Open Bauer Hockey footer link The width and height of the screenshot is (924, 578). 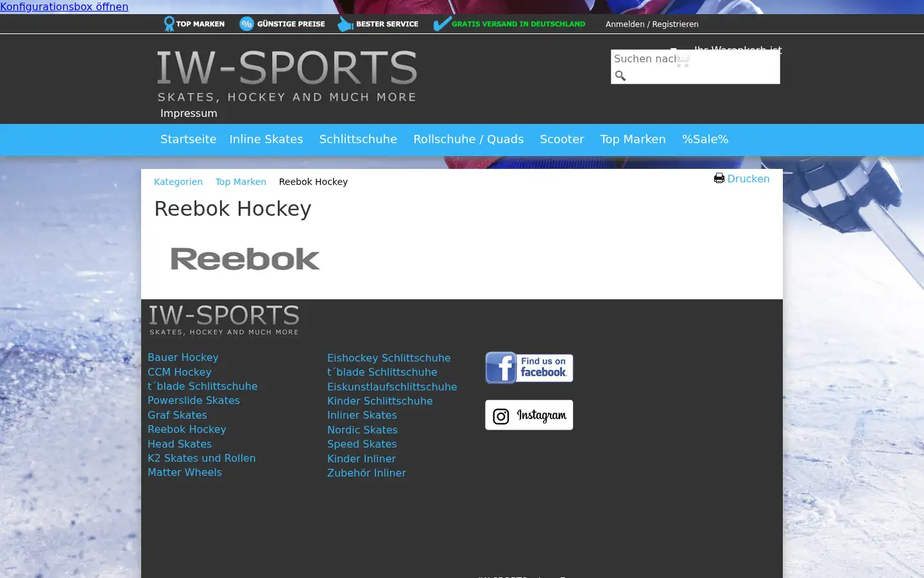pyautogui.click(x=183, y=357)
